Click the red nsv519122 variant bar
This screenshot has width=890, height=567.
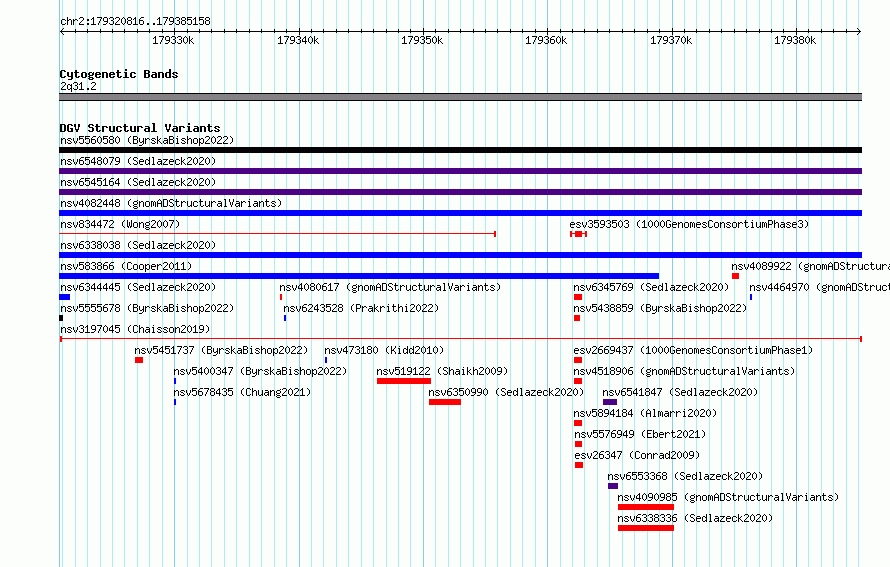(x=404, y=381)
